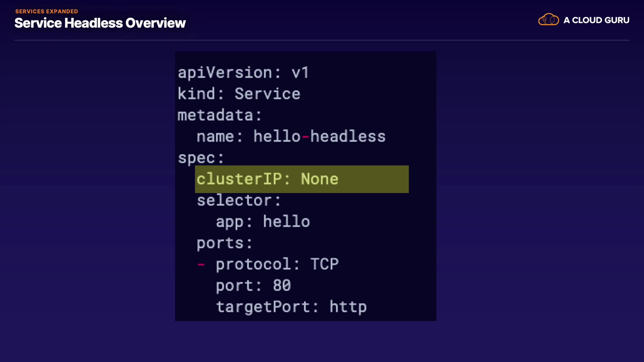Viewport: 644px width, 362px height.
Task: Click the app: hello line
Action: pos(263,222)
